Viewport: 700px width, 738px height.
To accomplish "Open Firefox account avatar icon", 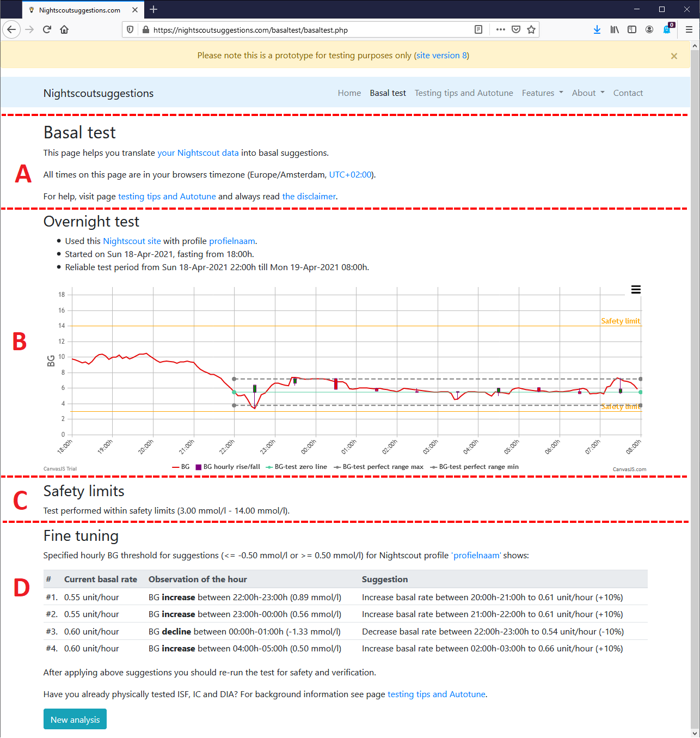I will 649,29.
